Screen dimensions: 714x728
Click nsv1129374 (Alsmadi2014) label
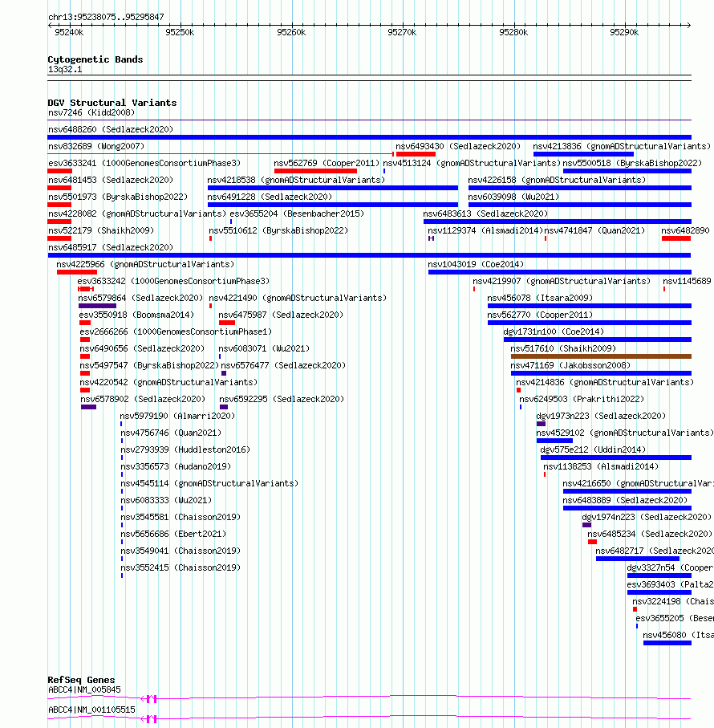click(x=485, y=230)
